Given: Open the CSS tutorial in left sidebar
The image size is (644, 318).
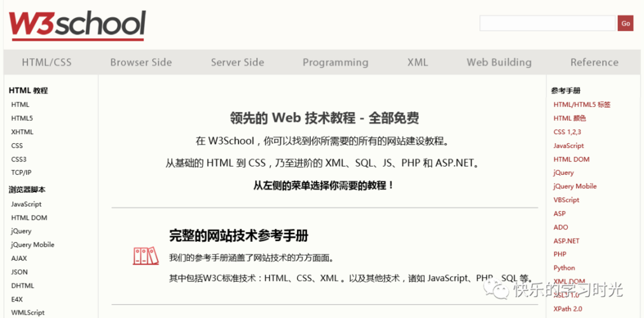Looking at the screenshot, I should [x=17, y=146].
